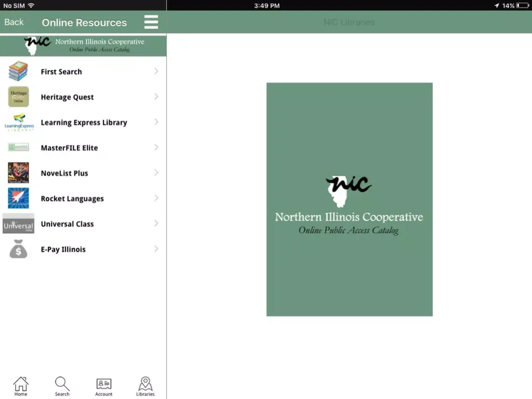Tap the Learning Express Library logo
The height and width of the screenshot is (399, 532).
click(x=19, y=122)
